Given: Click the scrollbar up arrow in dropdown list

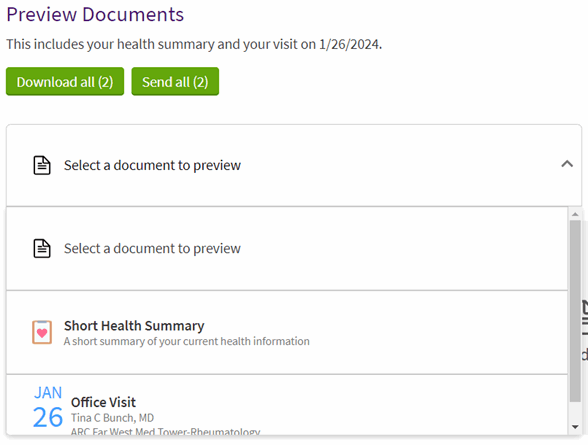Looking at the screenshot, I should pos(575,214).
